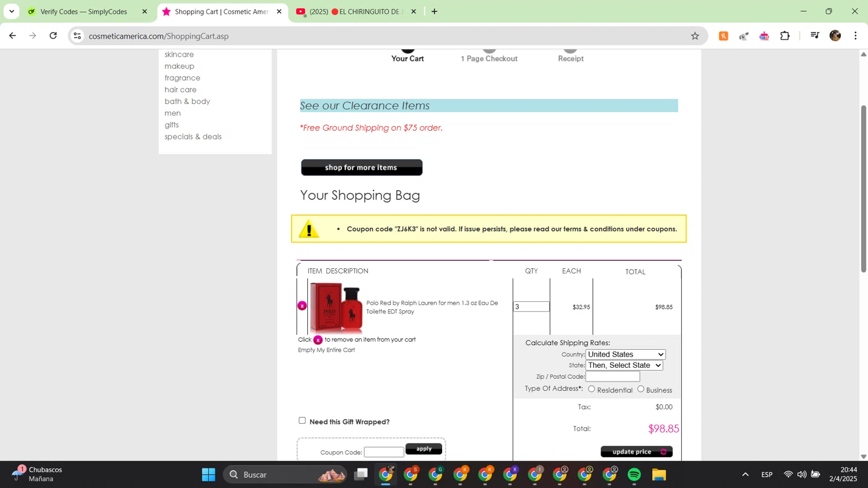Open fragrance category
This screenshot has width=868, height=488.
pyautogui.click(x=182, y=78)
